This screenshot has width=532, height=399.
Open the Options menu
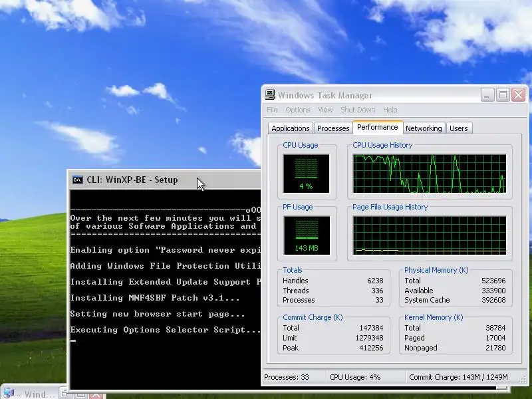pos(297,110)
